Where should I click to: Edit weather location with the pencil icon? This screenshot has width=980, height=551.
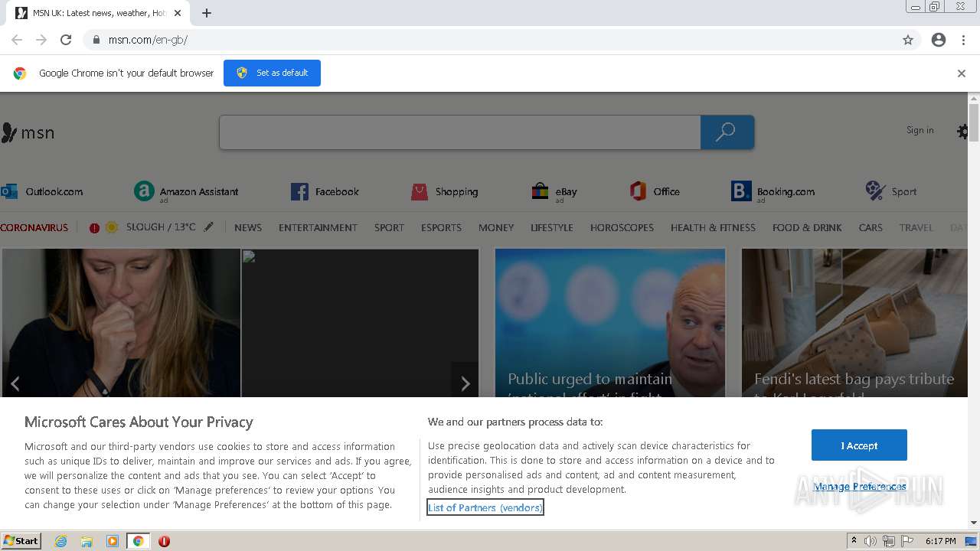click(x=208, y=227)
